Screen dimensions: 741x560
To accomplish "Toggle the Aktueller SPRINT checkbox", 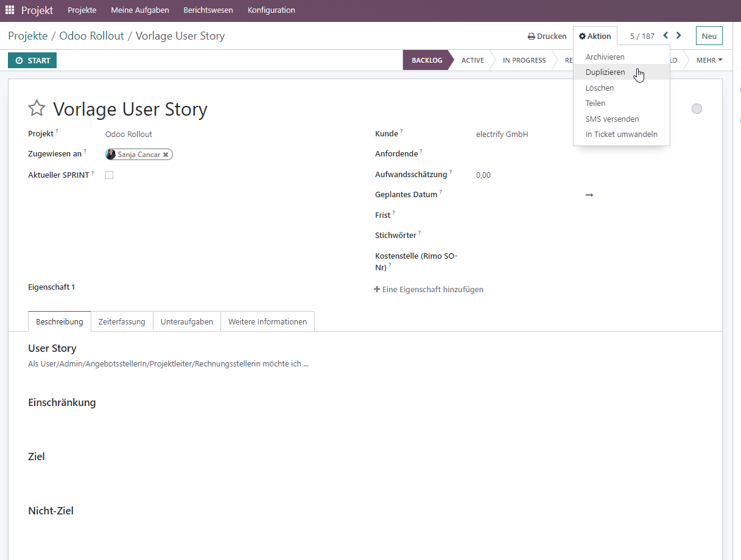I will pyautogui.click(x=110, y=175).
